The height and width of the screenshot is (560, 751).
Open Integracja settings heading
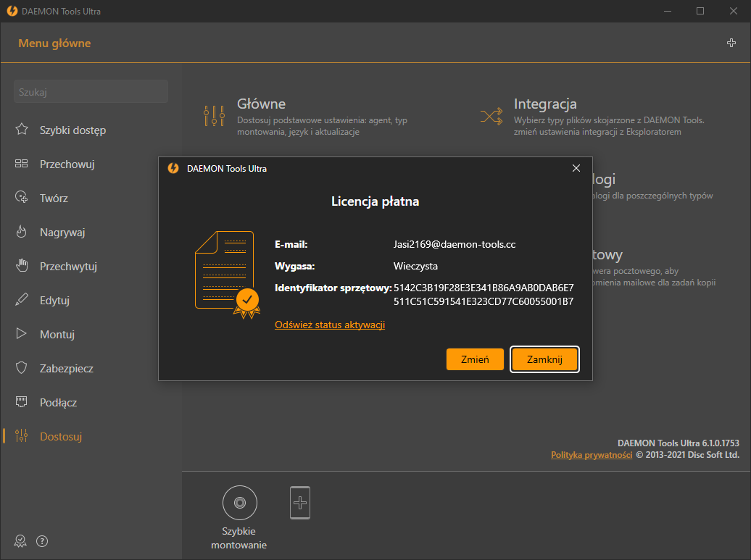[x=545, y=104]
